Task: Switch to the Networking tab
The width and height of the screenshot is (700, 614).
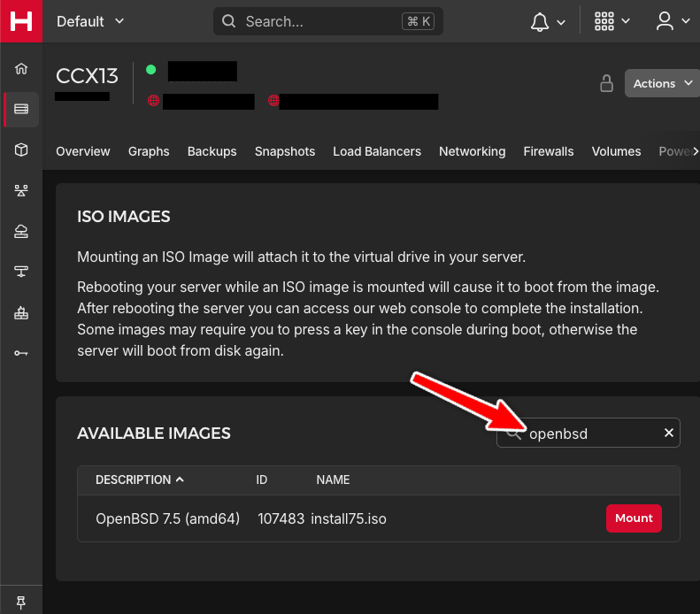Action: point(473,151)
